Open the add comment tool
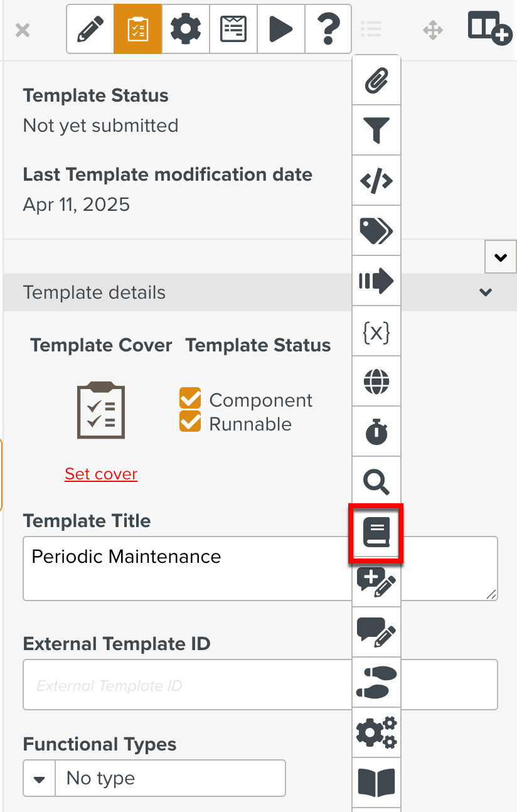The width and height of the screenshot is (517, 812). click(376, 583)
